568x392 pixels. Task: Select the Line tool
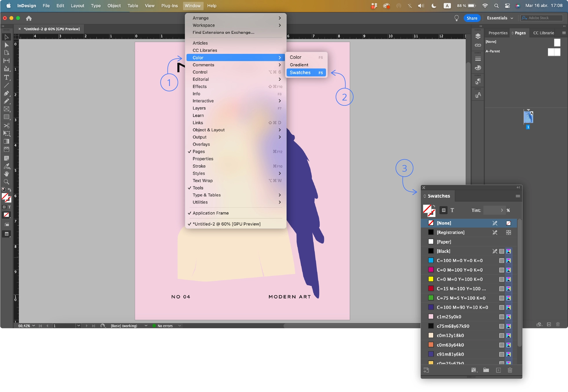click(6, 85)
